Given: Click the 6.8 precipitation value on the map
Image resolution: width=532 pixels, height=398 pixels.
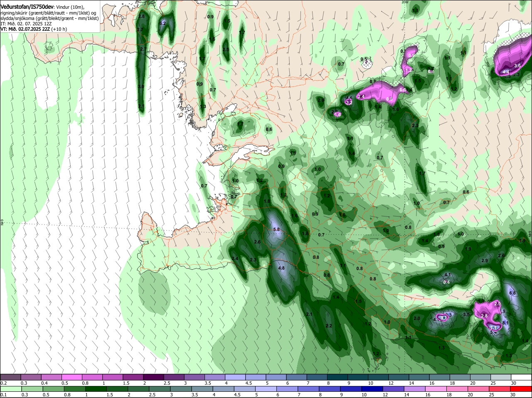Looking at the screenshot, I should (x=512, y=293).
